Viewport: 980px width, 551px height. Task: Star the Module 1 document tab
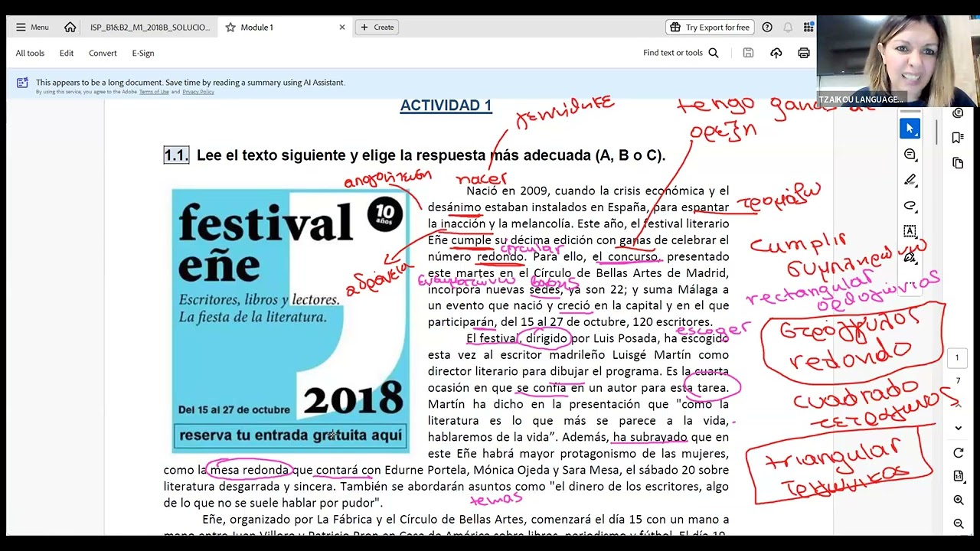[230, 28]
